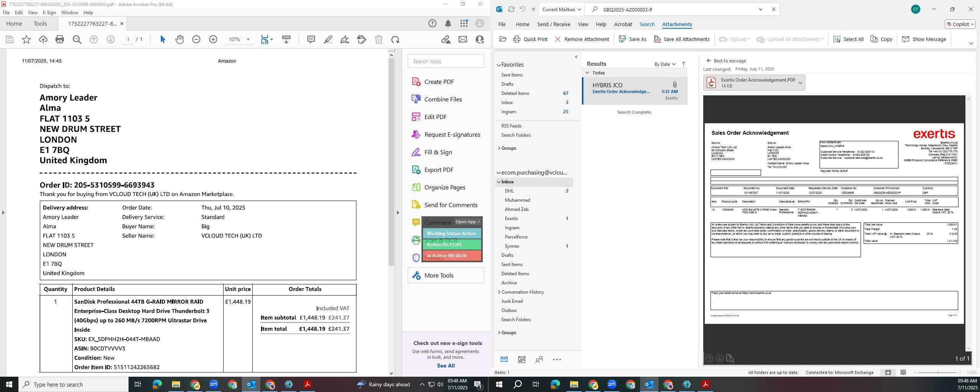Adjust the Outlook zoom slider
Screen dimensions: 980x392
(x=938, y=372)
